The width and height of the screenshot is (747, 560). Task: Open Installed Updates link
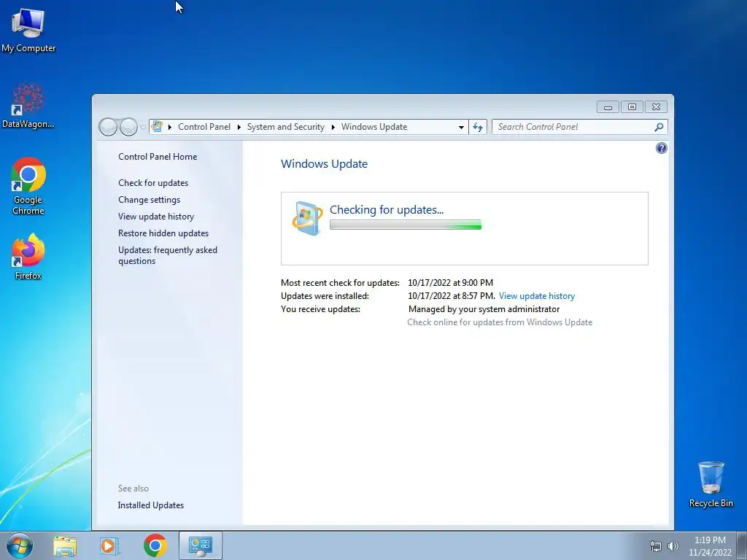[x=150, y=505]
